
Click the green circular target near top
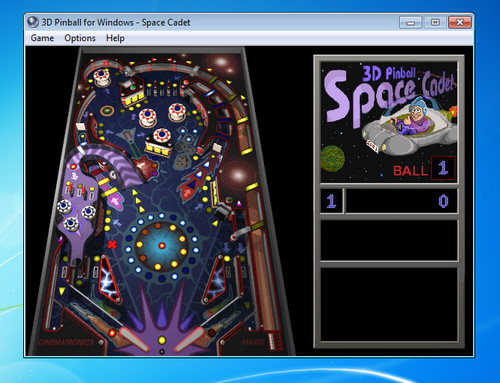coord(107,110)
